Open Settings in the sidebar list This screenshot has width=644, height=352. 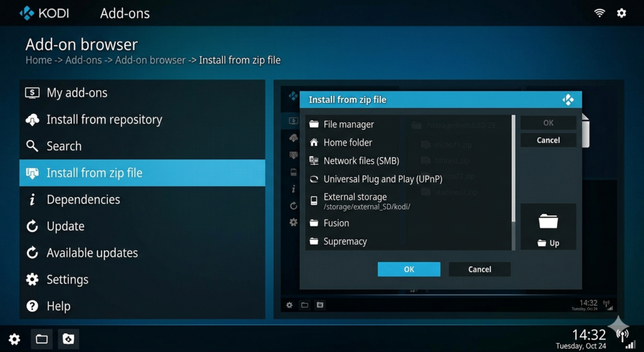tap(142, 280)
